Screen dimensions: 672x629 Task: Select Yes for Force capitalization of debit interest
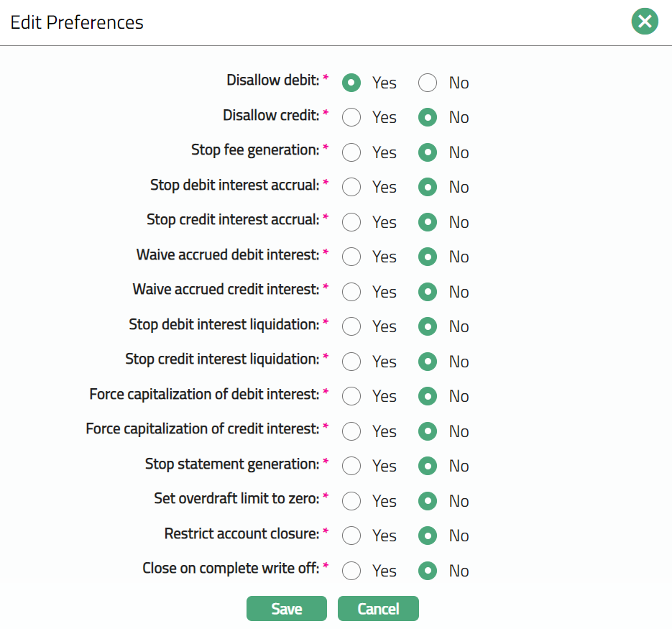click(351, 396)
